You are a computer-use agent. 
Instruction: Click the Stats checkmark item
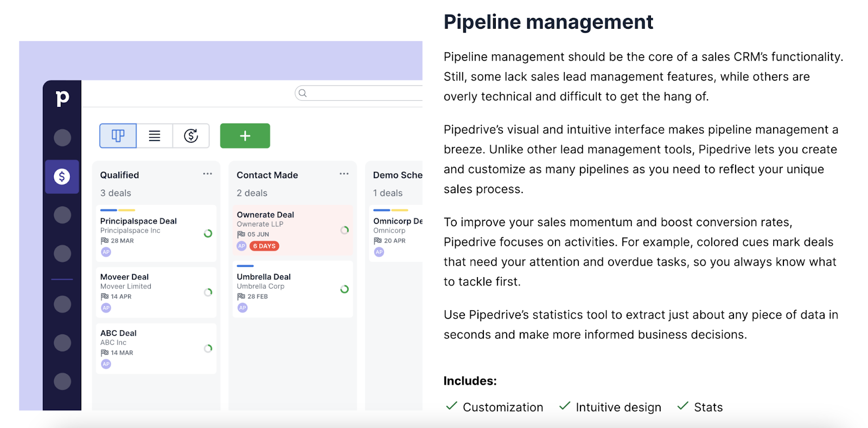700,407
